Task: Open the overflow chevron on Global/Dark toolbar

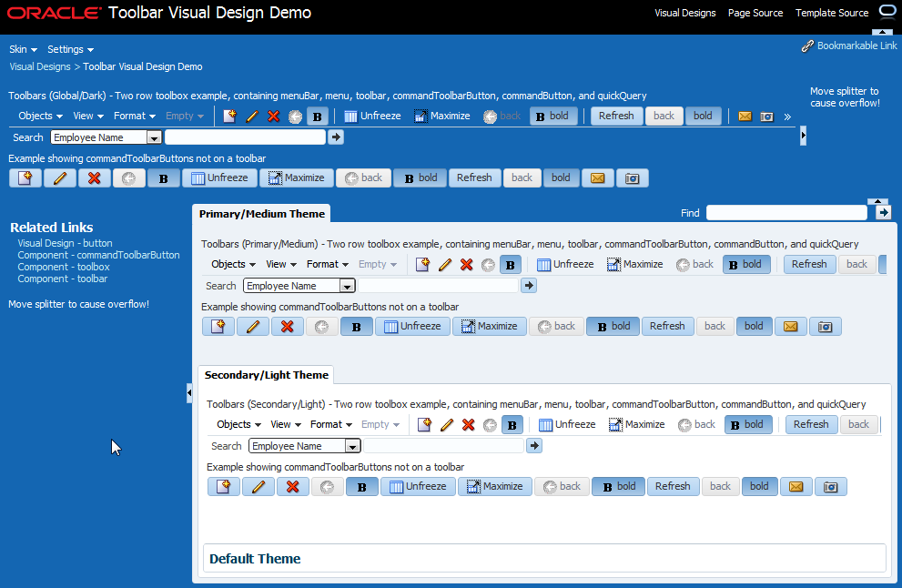Action: coord(787,117)
